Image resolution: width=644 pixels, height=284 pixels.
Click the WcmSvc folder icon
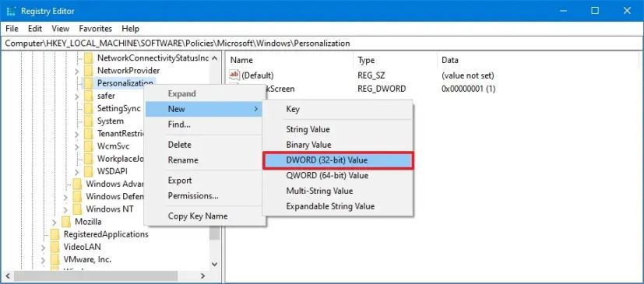89,146
